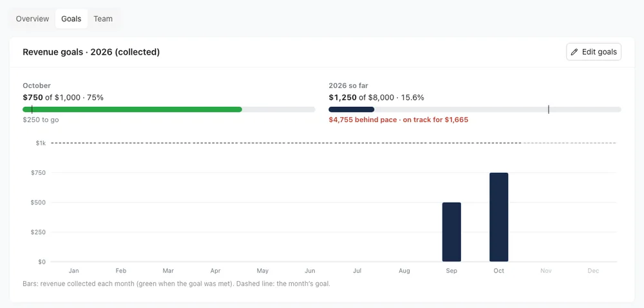Viewport: 644px width, 308px height.
Task: Click the '$750 of $1,000 · 75%' text
Action: click(63, 98)
